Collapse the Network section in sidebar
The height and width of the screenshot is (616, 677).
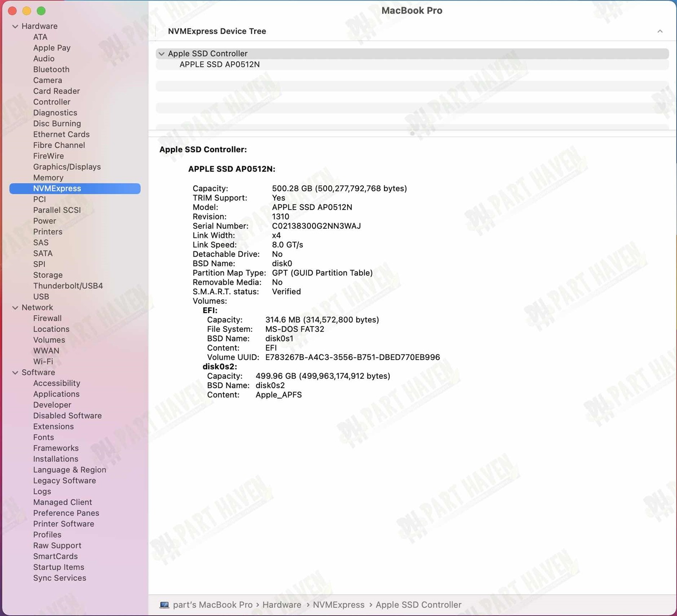[15, 308]
